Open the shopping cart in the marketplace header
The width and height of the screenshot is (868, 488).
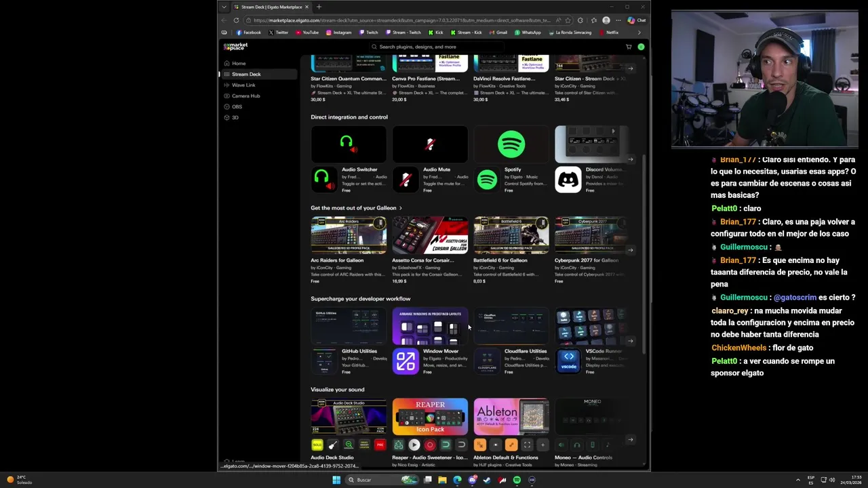(629, 47)
